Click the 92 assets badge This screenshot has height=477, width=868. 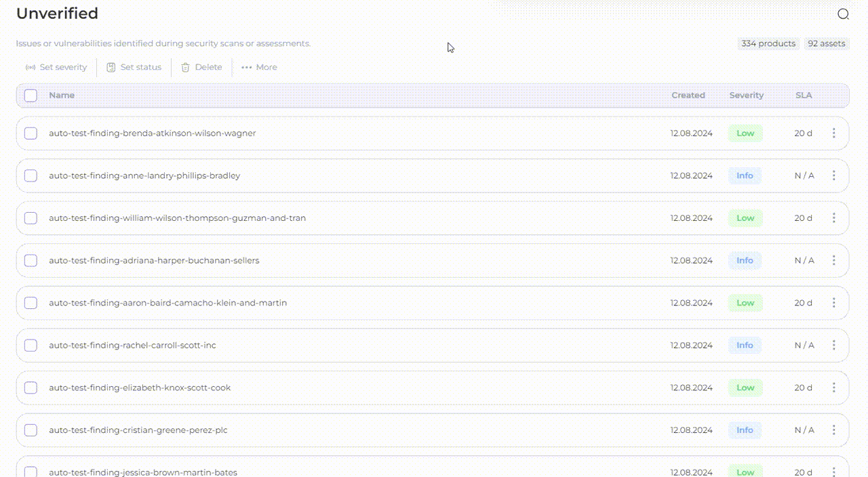[826, 43]
